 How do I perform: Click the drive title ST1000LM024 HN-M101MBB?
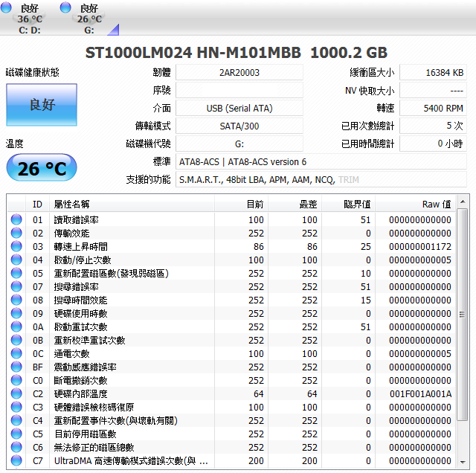point(193,53)
